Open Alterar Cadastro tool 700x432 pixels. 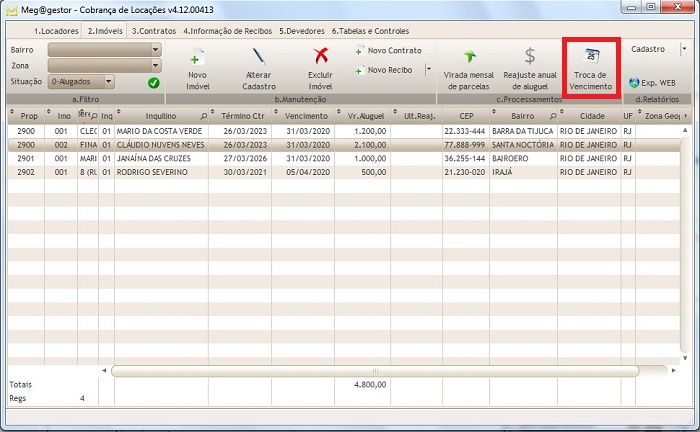[258, 57]
